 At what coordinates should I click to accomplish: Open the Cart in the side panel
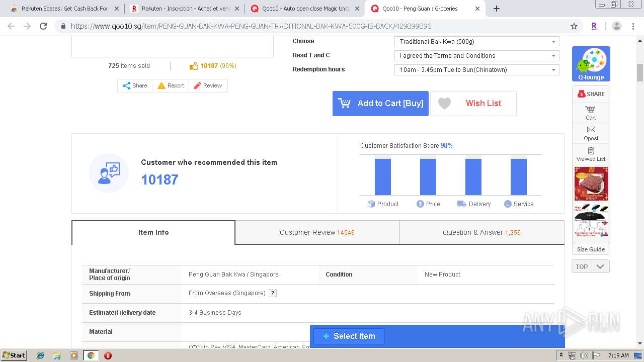click(x=591, y=113)
